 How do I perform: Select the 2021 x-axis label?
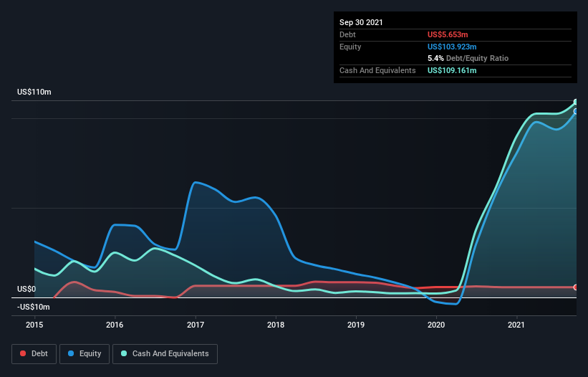coord(516,325)
